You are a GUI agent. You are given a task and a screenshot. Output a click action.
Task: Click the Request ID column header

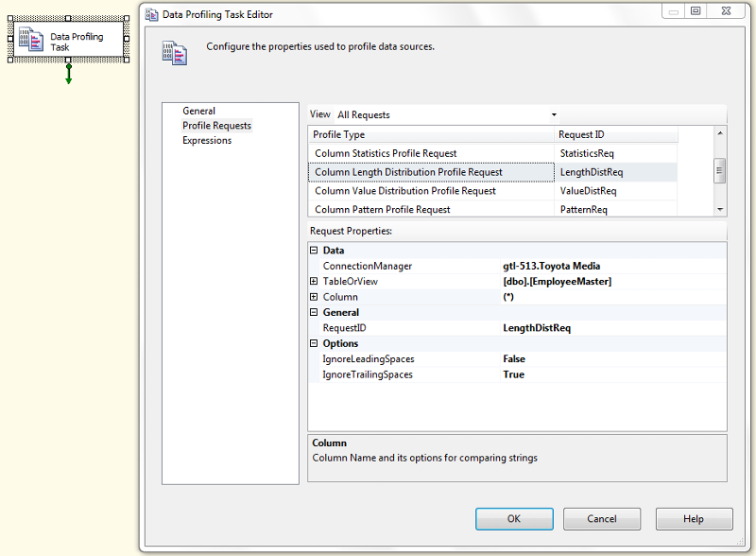point(616,134)
